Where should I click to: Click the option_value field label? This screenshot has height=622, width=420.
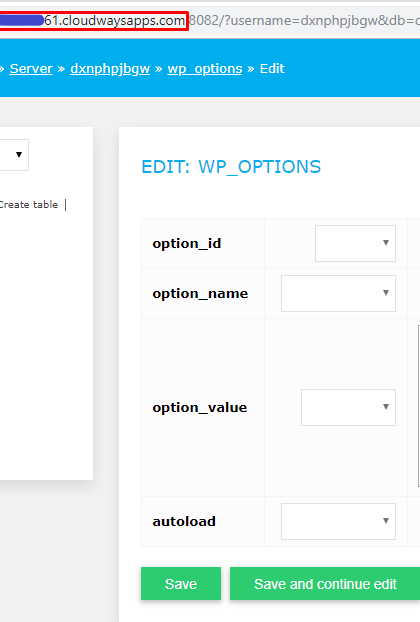point(200,407)
